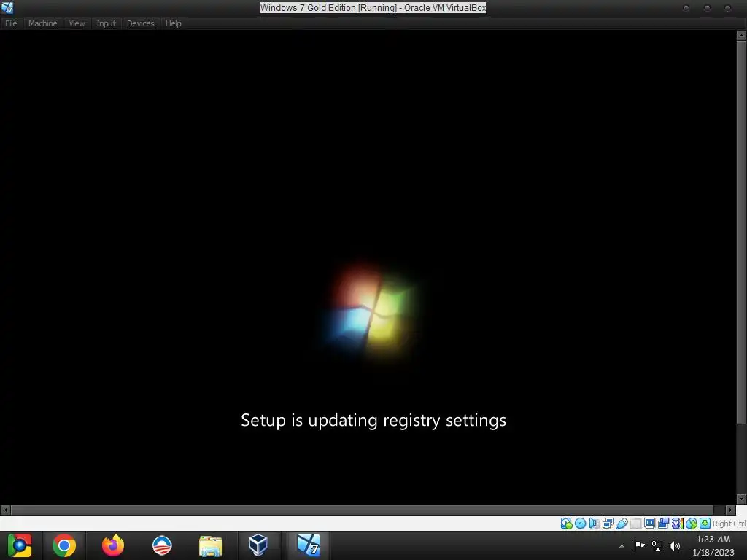Screen dimensions: 747x560
Task: Open the Machine menu
Action: tap(42, 23)
